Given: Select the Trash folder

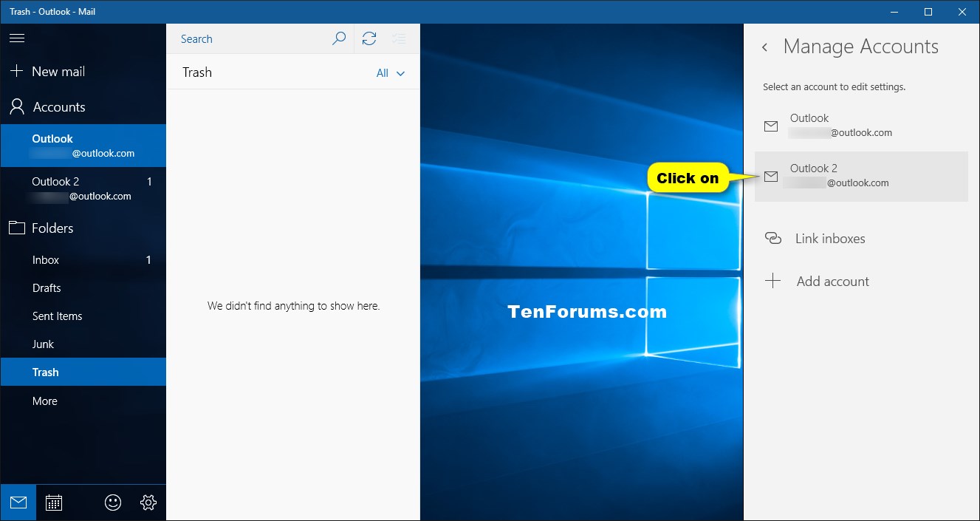Looking at the screenshot, I should tap(46, 372).
